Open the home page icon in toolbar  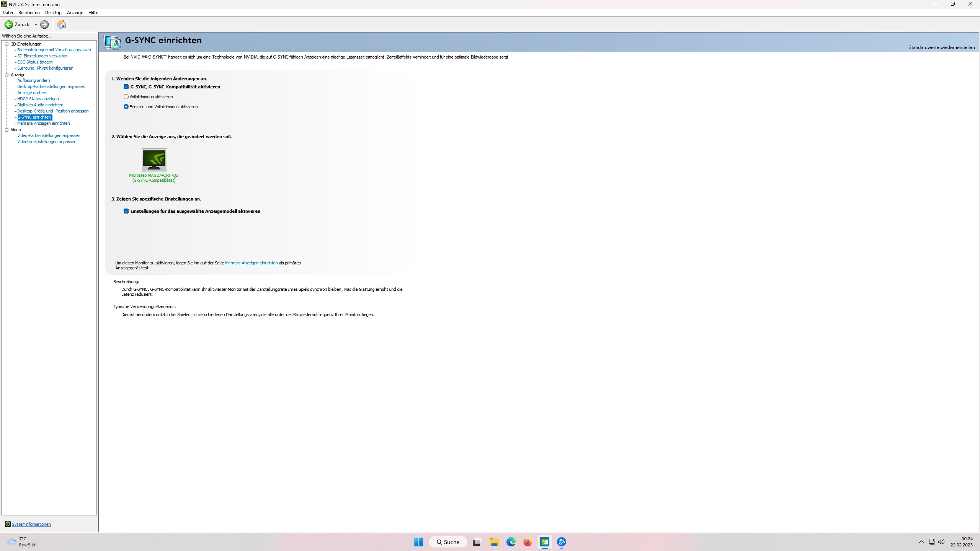(x=62, y=24)
